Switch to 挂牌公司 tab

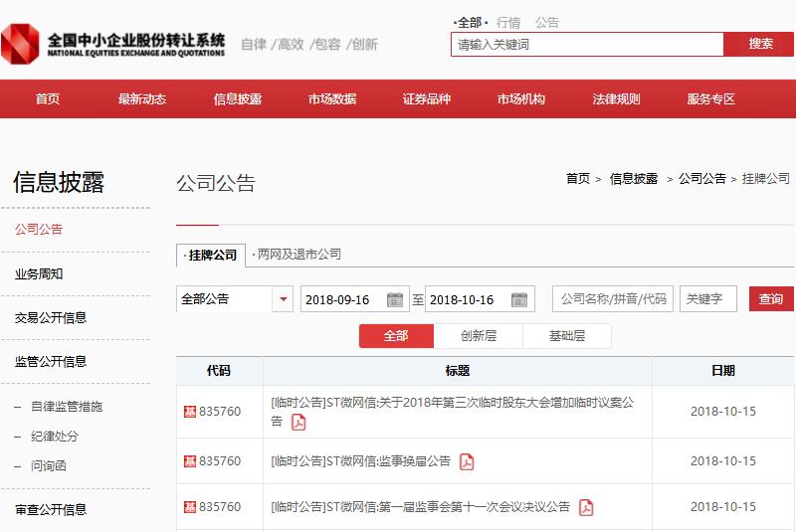click(x=211, y=256)
